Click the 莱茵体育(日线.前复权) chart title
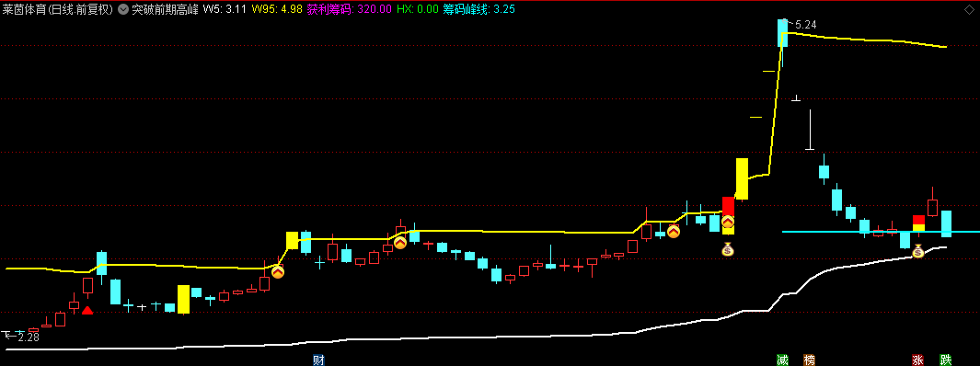The height and width of the screenshot is (366, 980). [x=57, y=9]
